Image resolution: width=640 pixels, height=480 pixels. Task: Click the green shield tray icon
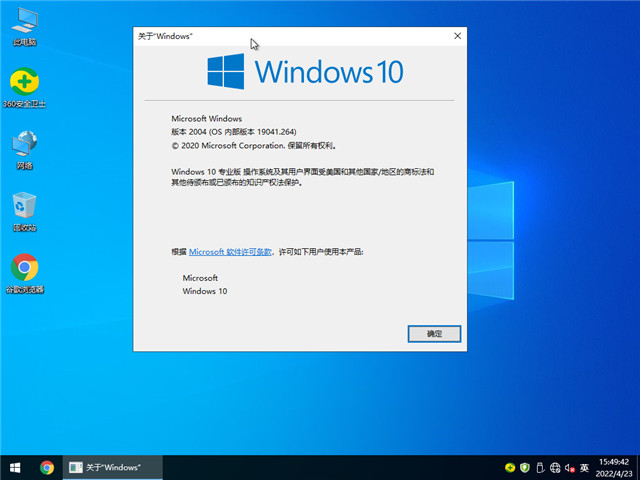(x=525, y=467)
